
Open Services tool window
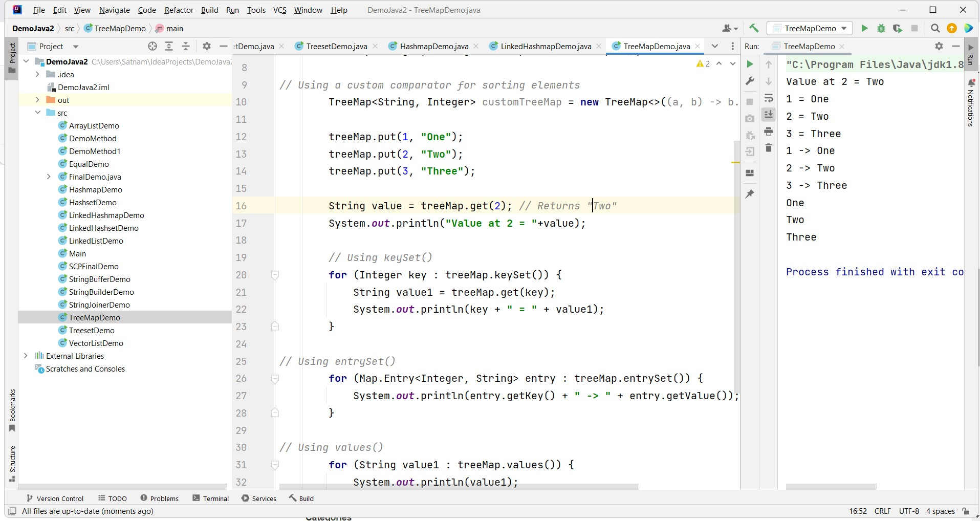coord(259,498)
